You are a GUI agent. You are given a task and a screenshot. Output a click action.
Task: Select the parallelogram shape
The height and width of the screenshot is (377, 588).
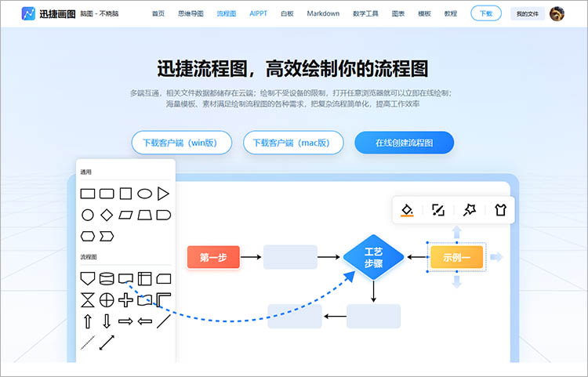pyautogui.click(x=125, y=215)
